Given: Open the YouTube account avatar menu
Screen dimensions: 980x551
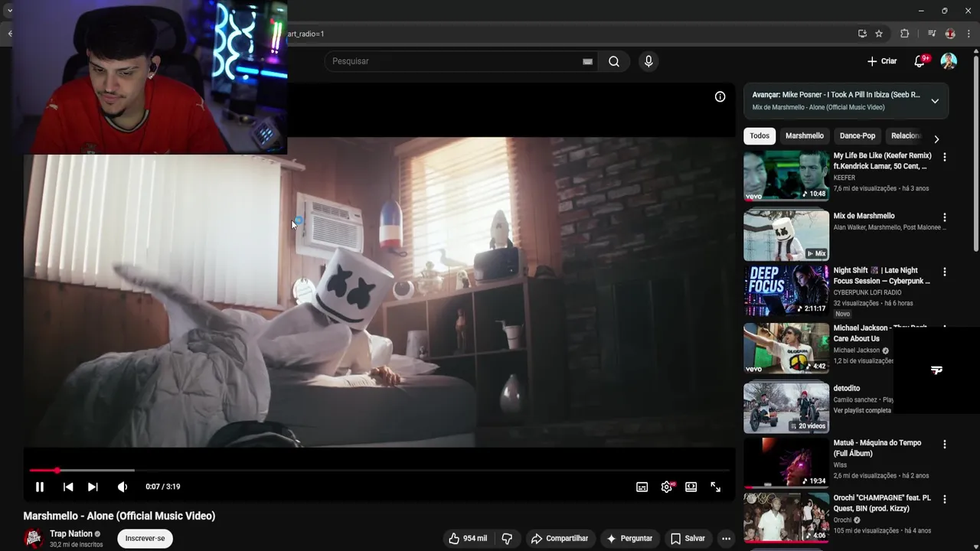Looking at the screenshot, I should pyautogui.click(x=949, y=61).
